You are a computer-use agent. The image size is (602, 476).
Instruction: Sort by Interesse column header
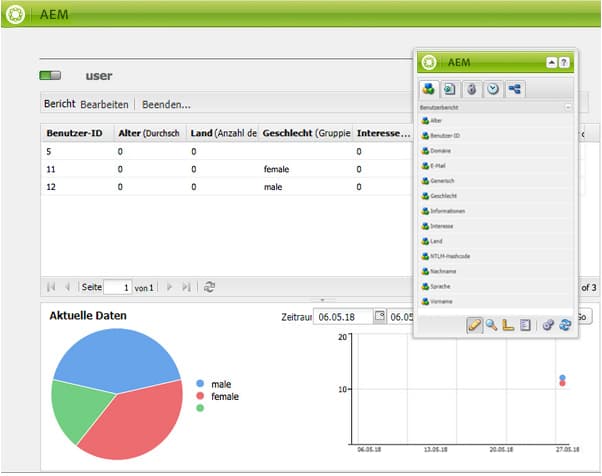384,133
